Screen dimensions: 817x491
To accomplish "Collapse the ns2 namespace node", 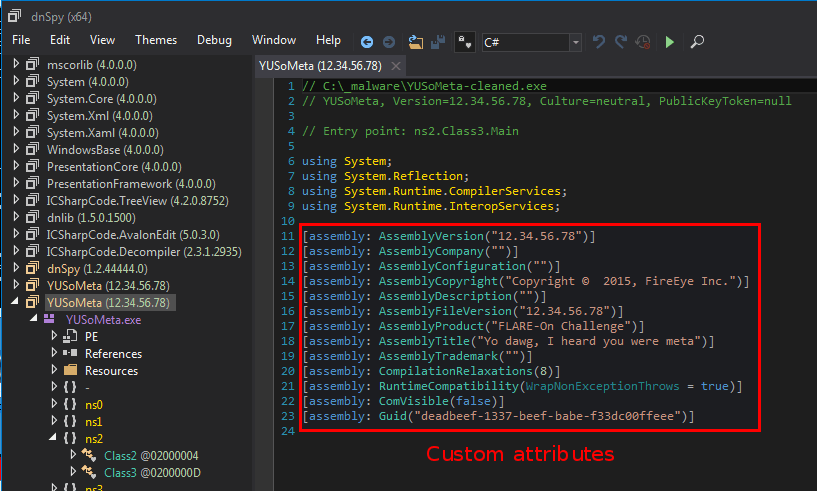I will (54, 438).
